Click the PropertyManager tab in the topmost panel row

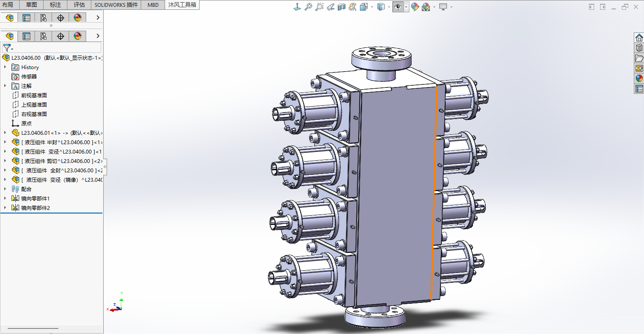click(26, 17)
